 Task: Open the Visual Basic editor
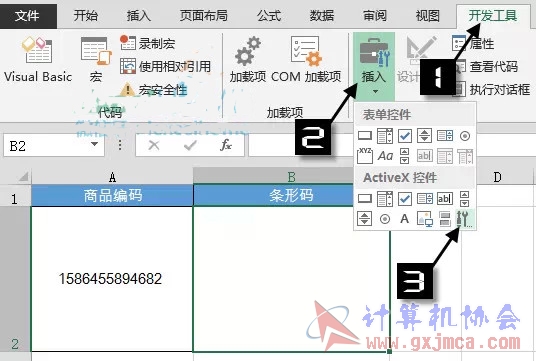click(x=38, y=60)
